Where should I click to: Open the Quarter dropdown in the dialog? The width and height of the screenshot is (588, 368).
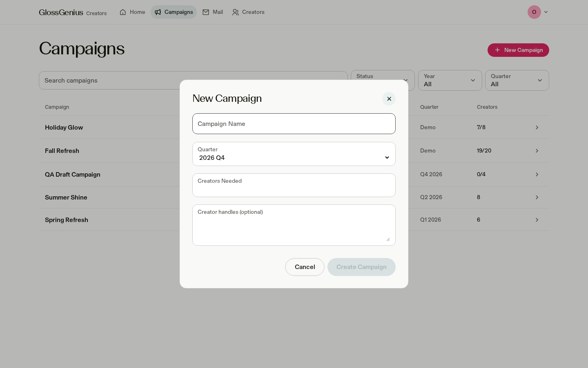pyautogui.click(x=294, y=154)
